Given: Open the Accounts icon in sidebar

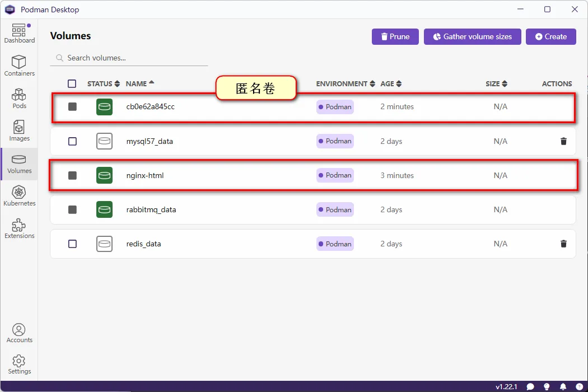Looking at the screenshot, I should (x=19, y=333).
